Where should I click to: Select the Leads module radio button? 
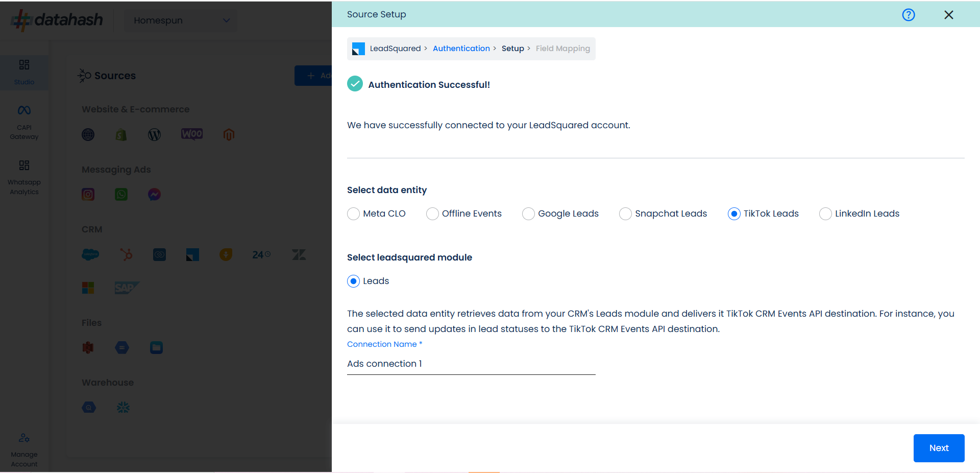353,281
